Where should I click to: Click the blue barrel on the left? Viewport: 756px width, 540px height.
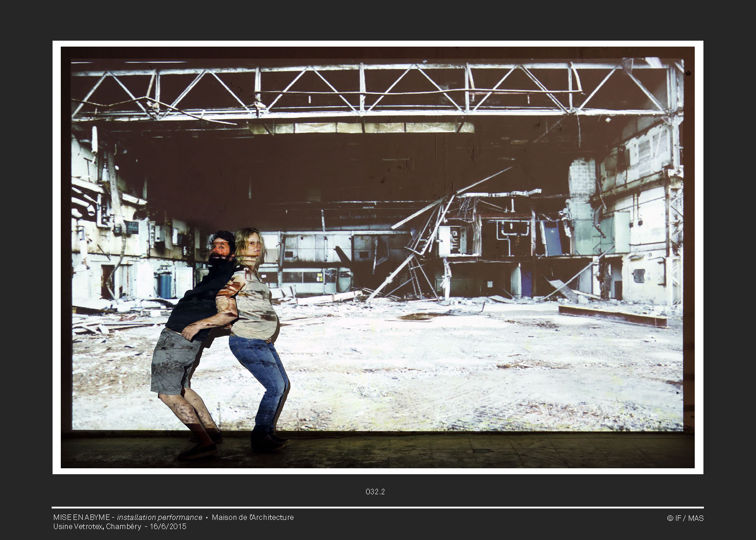[165, 284]
